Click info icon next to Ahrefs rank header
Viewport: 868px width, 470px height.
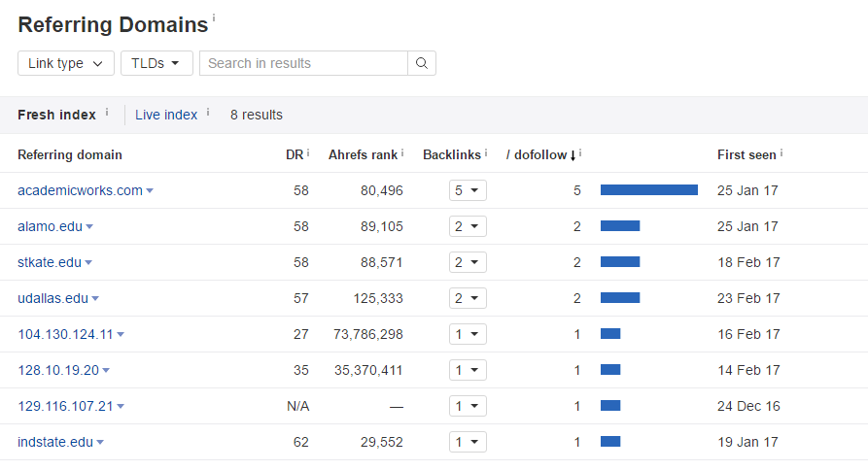[x=402, y=152]
